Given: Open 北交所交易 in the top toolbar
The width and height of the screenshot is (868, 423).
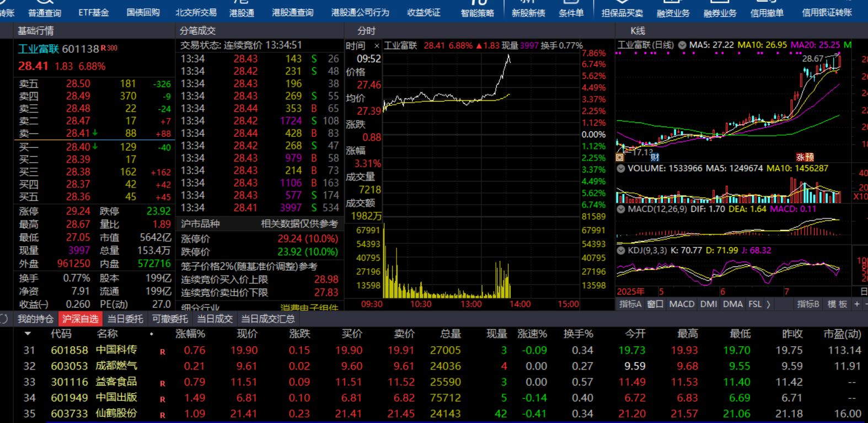Looking at the screenshot, I should pyautogui.click(x=196, y=12).
